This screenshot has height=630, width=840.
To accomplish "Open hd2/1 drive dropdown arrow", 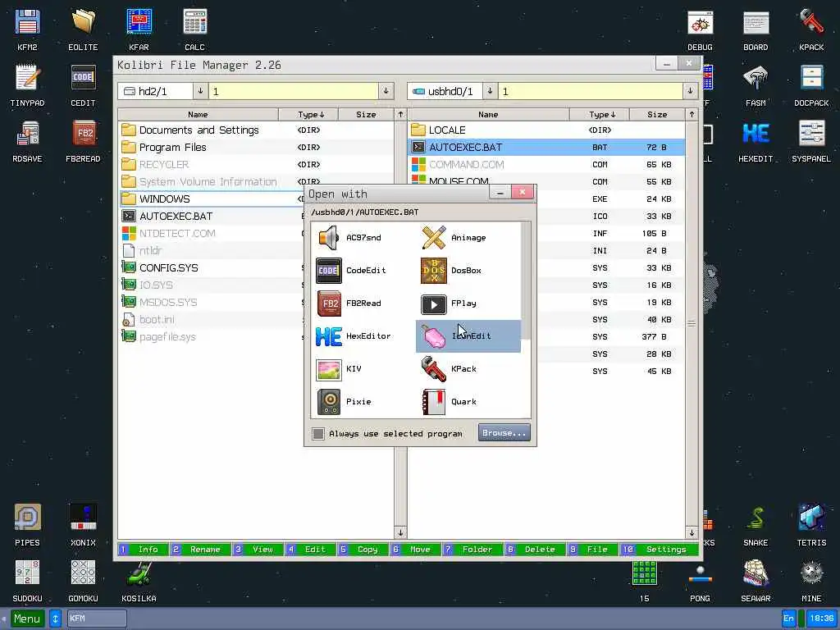I will pos(200,91).
